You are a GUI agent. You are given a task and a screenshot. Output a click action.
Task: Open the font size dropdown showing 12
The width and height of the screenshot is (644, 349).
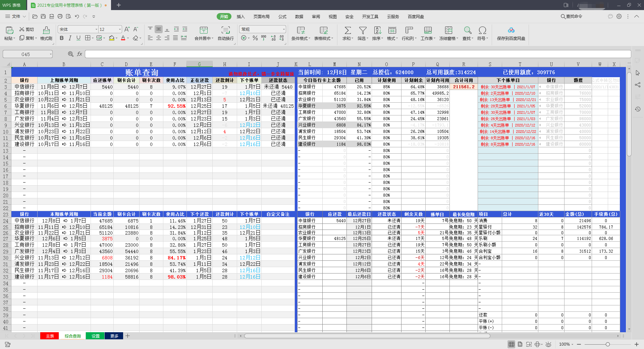120,30
